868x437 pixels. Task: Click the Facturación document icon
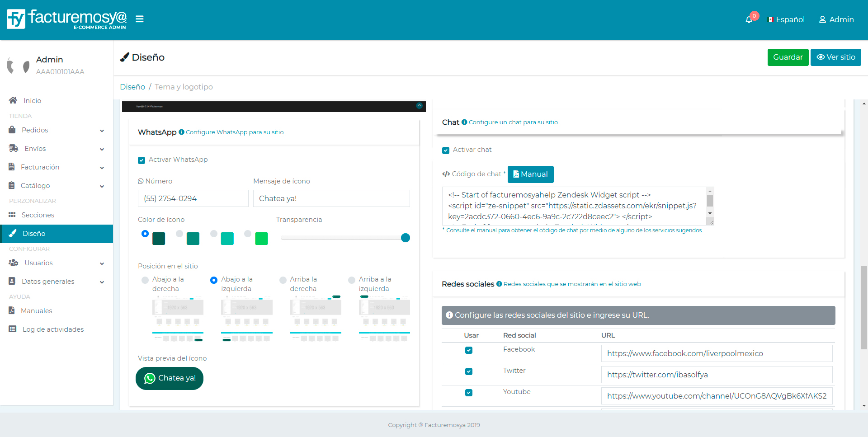click(12, 167)
